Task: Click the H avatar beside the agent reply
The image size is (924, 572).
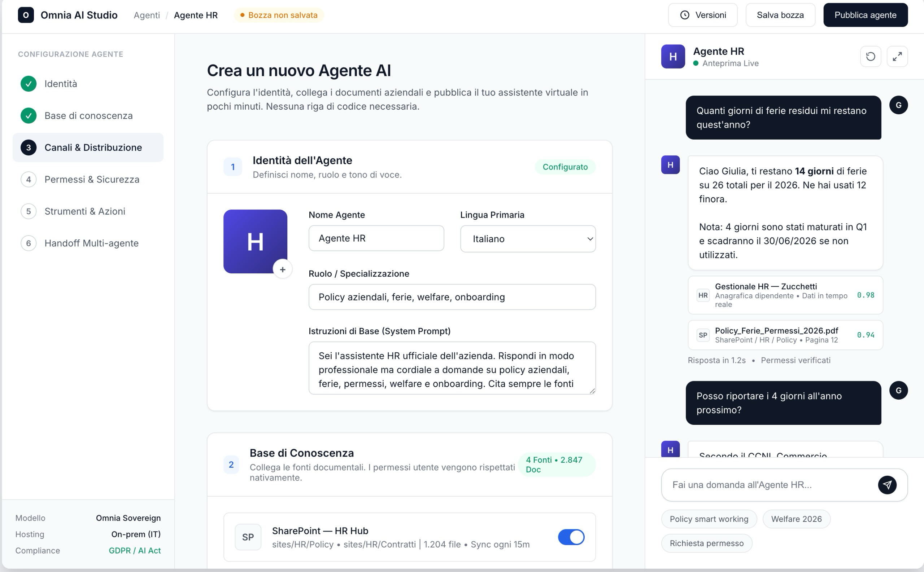Action: [670, 165]
